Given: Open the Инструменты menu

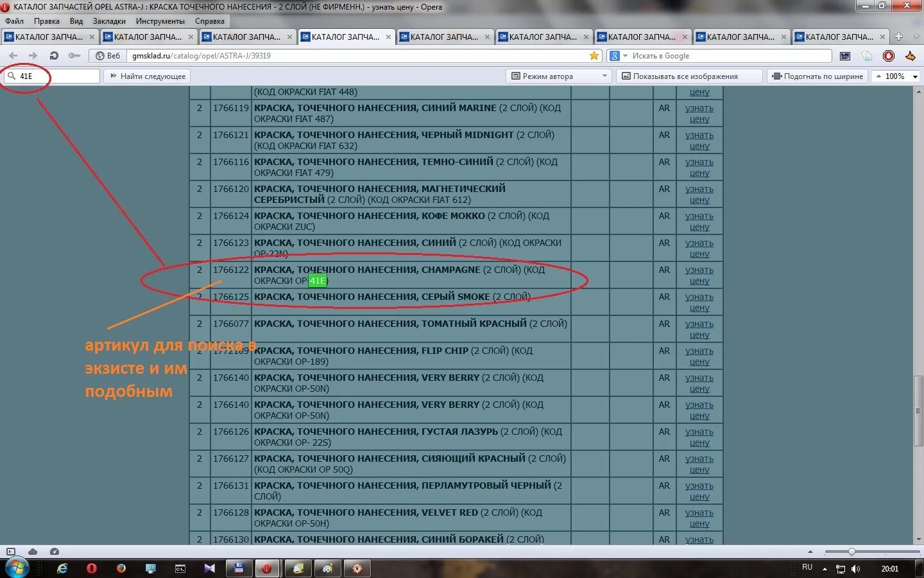Looking at the screenshot, I should (x=160, y=21).
